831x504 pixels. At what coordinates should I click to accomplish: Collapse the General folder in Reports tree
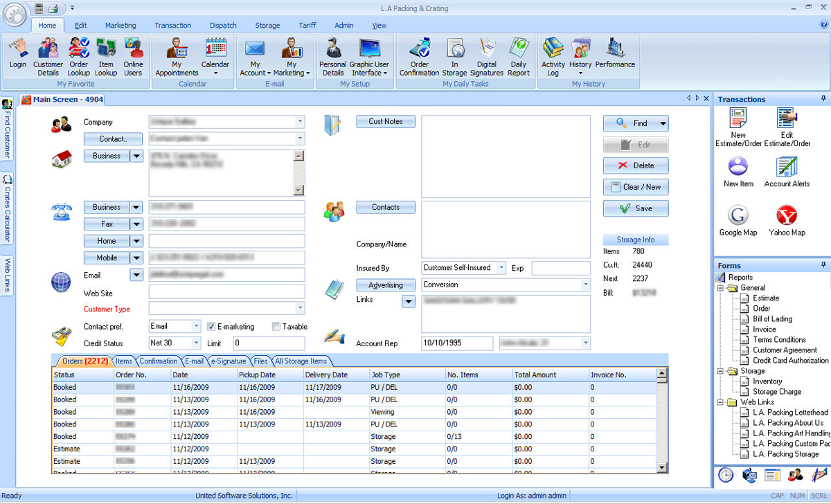pos(721,288)
